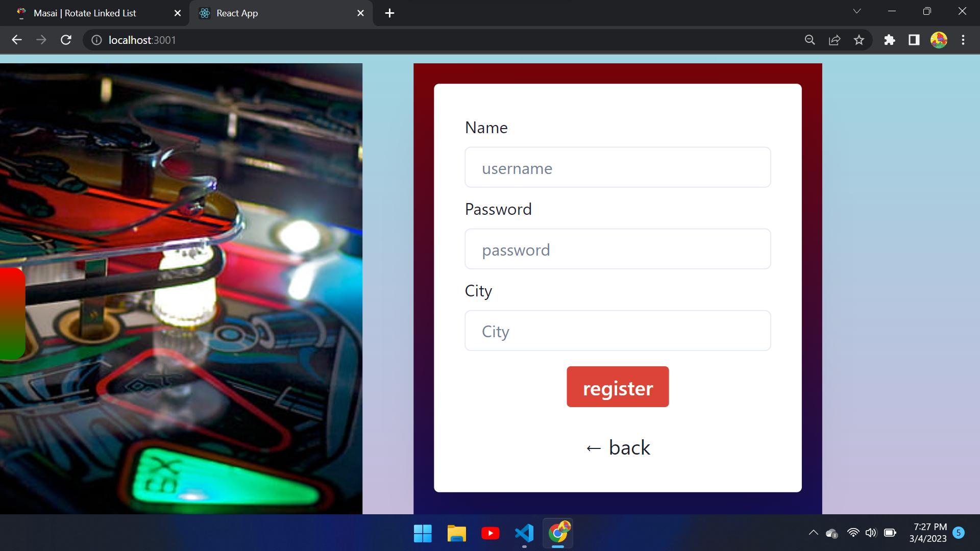980x551 pixels.
Task: Expand the tab search chevron
Action: (857, 11)
